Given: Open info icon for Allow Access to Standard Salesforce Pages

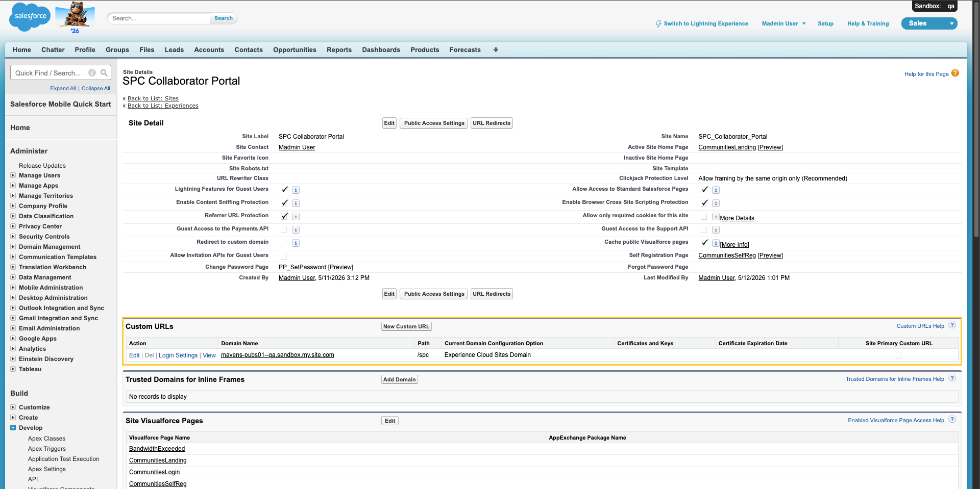Looking at the screenshot, I should pyautogui.click(x=716, y=190).
